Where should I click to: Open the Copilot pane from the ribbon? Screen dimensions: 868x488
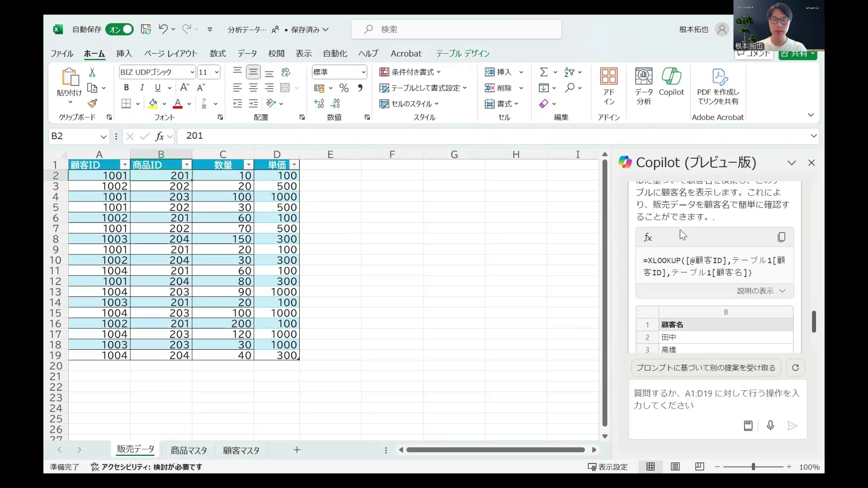point(672,84)
